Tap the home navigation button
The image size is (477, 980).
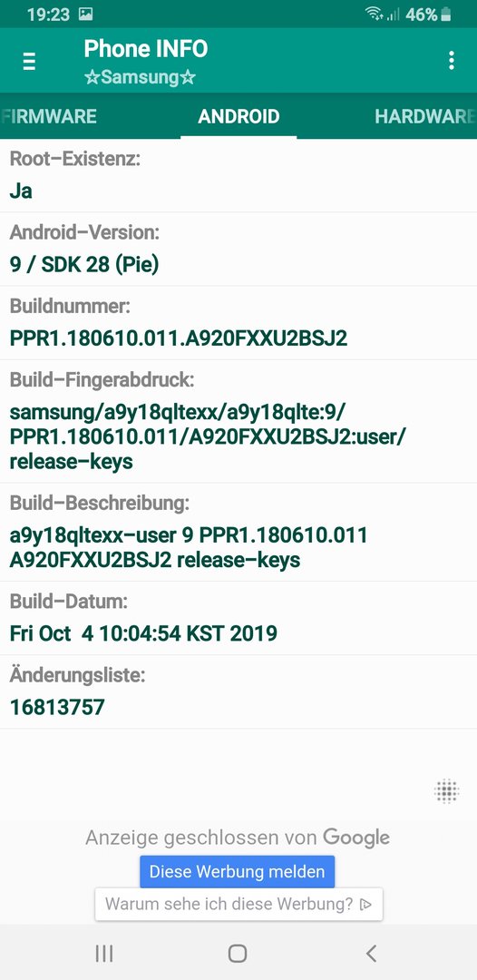click(238, 953)
